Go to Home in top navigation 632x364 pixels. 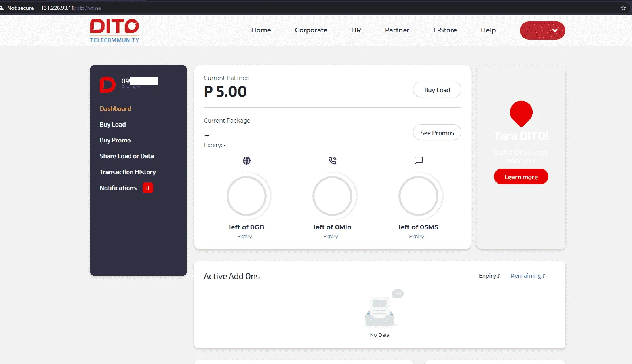[261, 30]
